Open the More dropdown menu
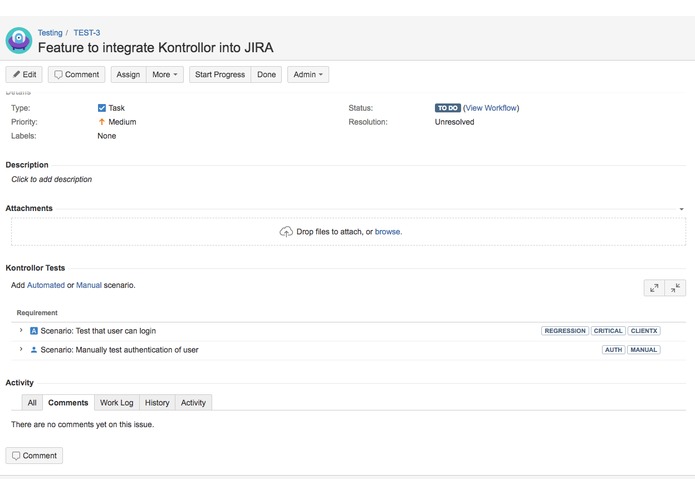This screenshot has width=695, height=494. click(x=165, y=74)
